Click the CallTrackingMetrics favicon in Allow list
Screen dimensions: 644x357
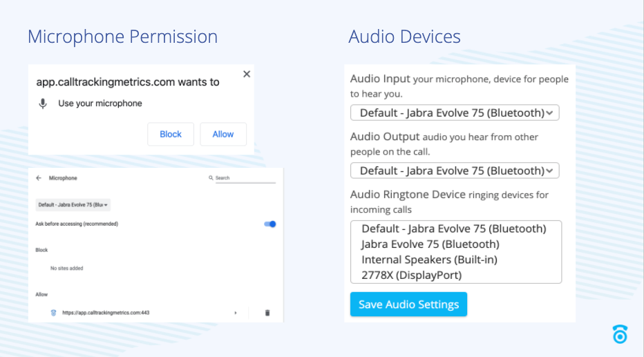pos(53,313)
